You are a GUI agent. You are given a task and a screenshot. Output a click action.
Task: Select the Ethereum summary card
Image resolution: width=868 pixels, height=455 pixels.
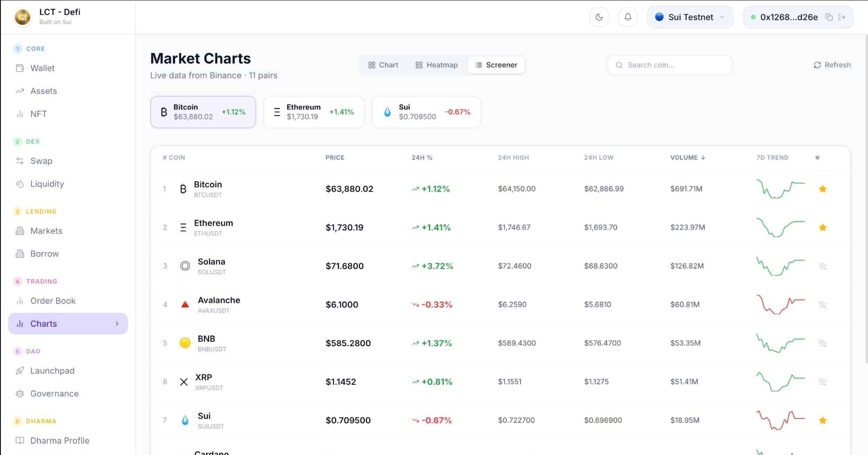[314, 112]
